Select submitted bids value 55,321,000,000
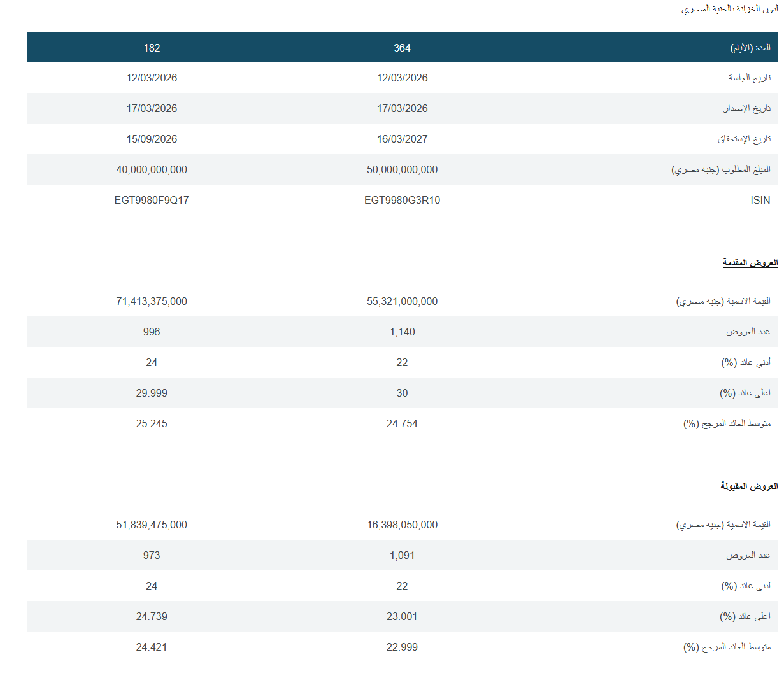This screenshot has height=685, width=784. point(402,301)
